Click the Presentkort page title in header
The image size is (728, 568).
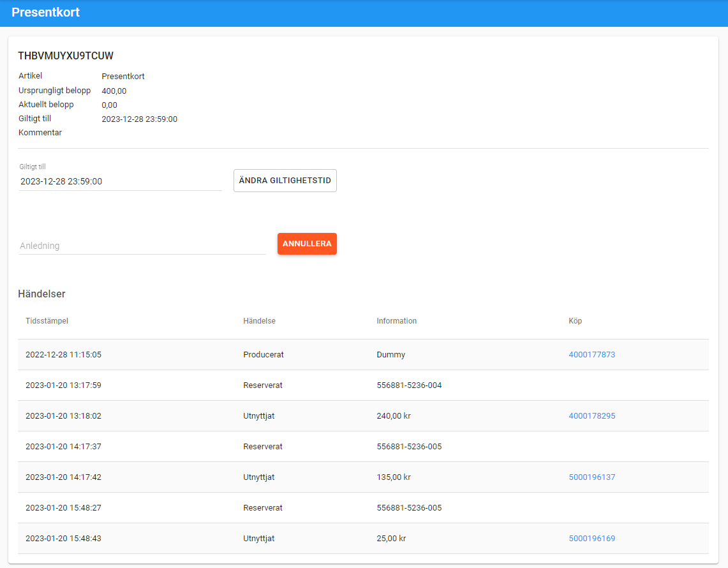point(45,12)
